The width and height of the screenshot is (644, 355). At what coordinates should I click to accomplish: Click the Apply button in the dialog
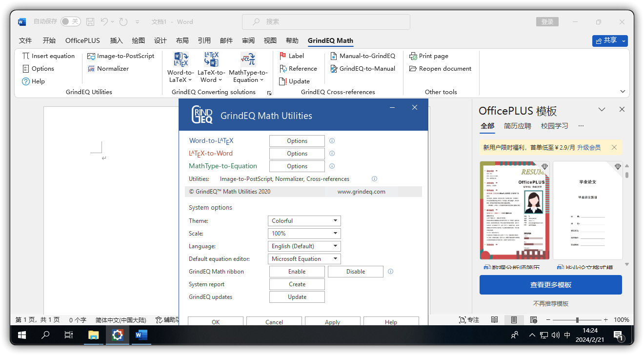(x=332, y=322)
